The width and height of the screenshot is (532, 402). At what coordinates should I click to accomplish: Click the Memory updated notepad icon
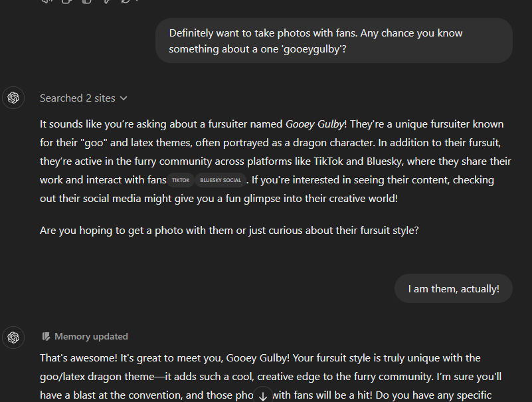point(46,336)
